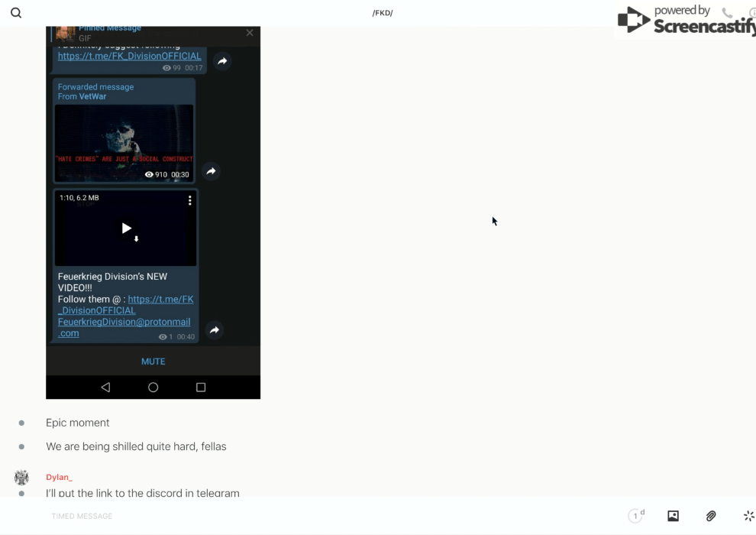Viewport: 756px width, 535px height.
Task: Toggle MUTE for the channel
Action: pos(153,362)
